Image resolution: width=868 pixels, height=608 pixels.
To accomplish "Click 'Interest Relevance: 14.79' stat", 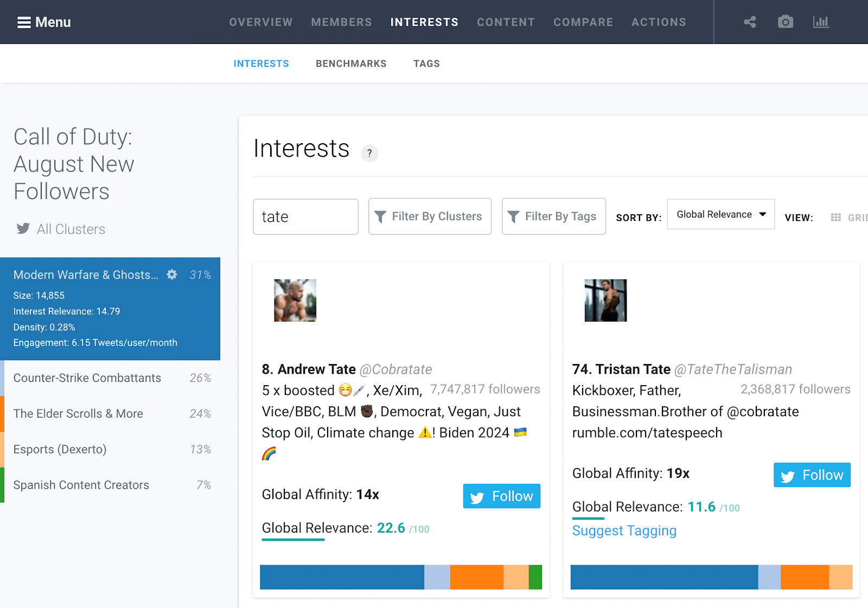I will pos(67,311).
